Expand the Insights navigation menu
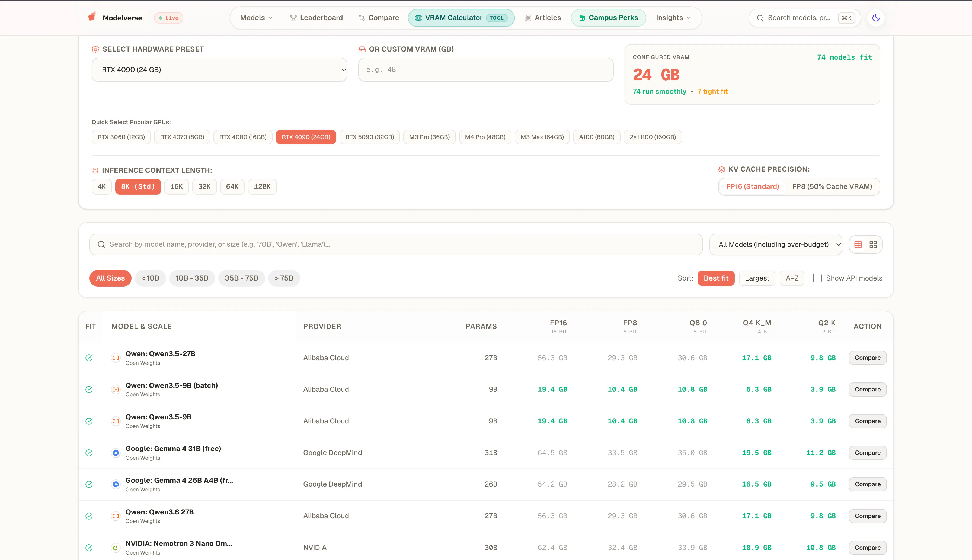This screenshot has height=560, width=972. tap(673, 18)
